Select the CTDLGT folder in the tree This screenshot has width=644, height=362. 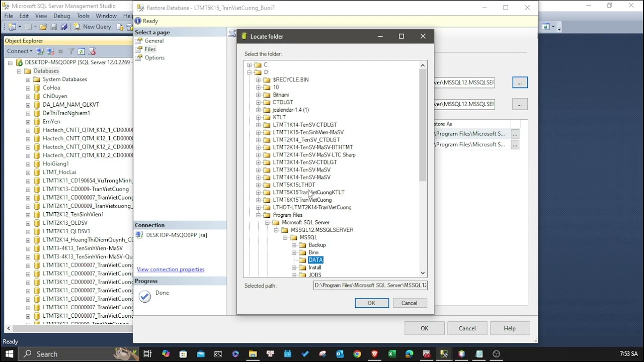[x=283, y=102]
